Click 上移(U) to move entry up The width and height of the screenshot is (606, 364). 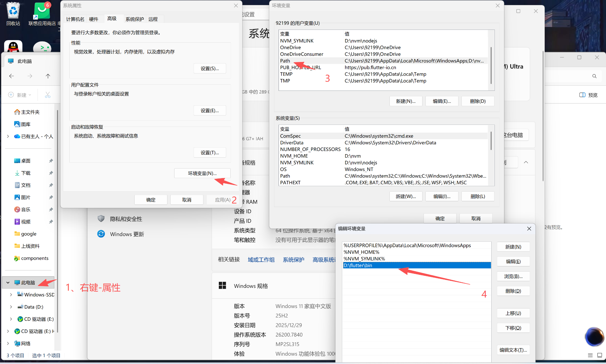click(513, 313)
